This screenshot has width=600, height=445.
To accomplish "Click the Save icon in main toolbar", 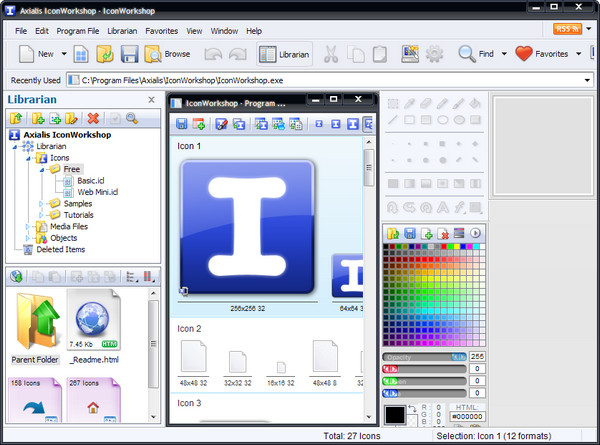I will point(127,54).
